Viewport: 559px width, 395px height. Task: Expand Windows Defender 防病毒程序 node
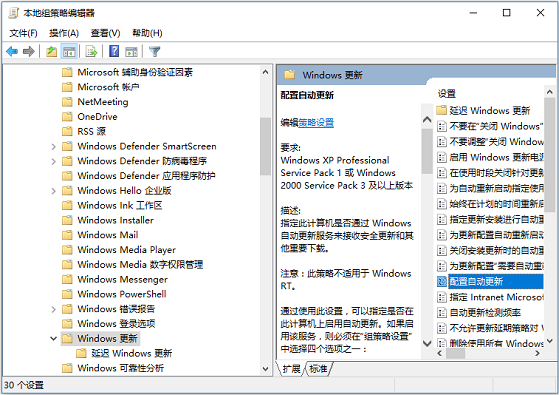[53, 161]
